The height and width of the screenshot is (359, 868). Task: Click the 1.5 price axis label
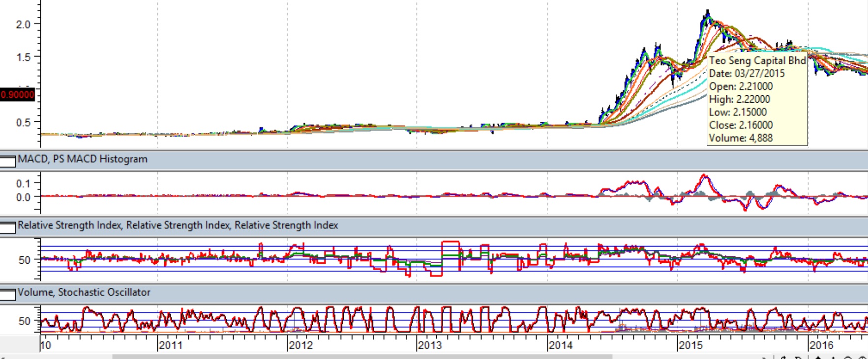[23, 57]
